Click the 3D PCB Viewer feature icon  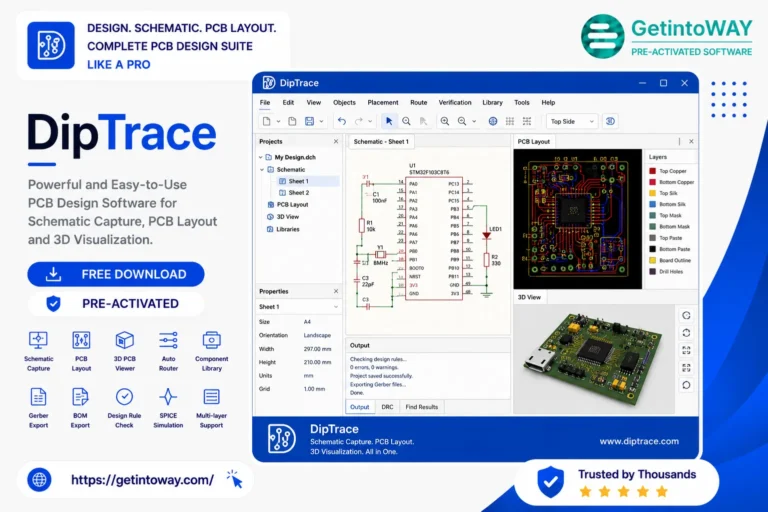[124, 340]
